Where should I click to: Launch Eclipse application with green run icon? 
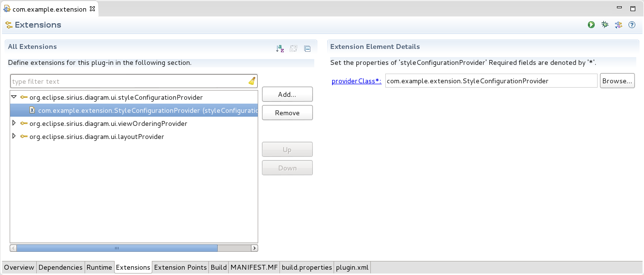tap(591, 25)
